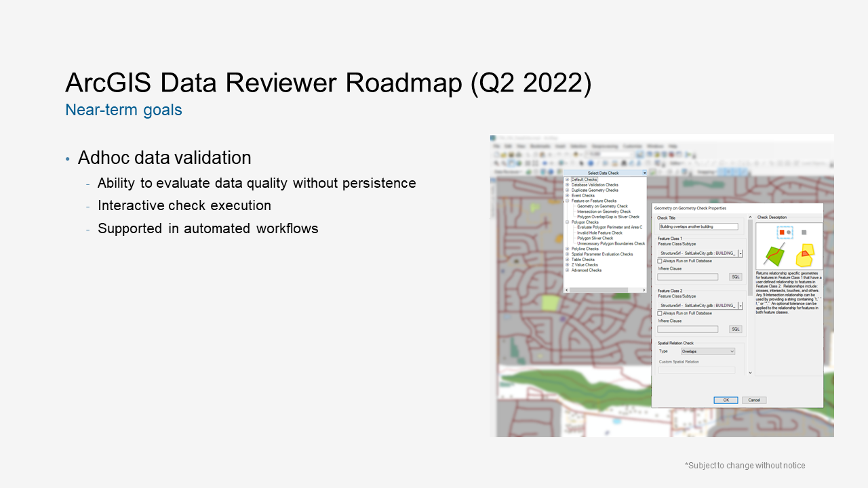Image resolution: width=868 pixels, height=488 pixels.
Task: Open the ArcToolbox icon on Standard toolbar
Action: point(671,154)
